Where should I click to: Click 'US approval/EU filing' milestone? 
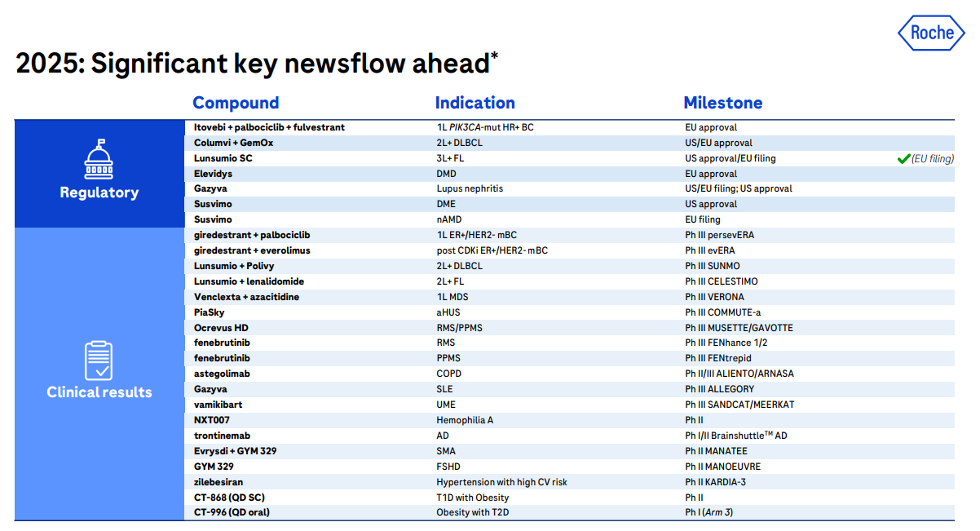click(731, 158)
